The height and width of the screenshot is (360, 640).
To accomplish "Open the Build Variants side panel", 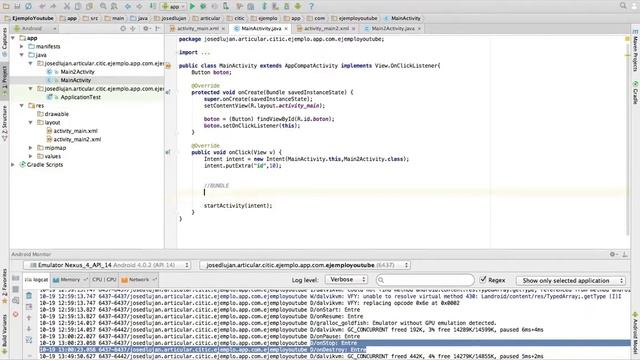I will point(4,334).
